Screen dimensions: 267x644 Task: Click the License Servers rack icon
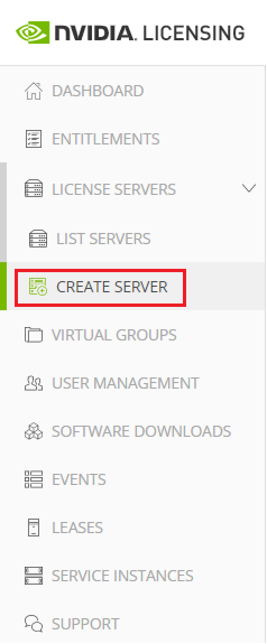[x=33, y=189]
